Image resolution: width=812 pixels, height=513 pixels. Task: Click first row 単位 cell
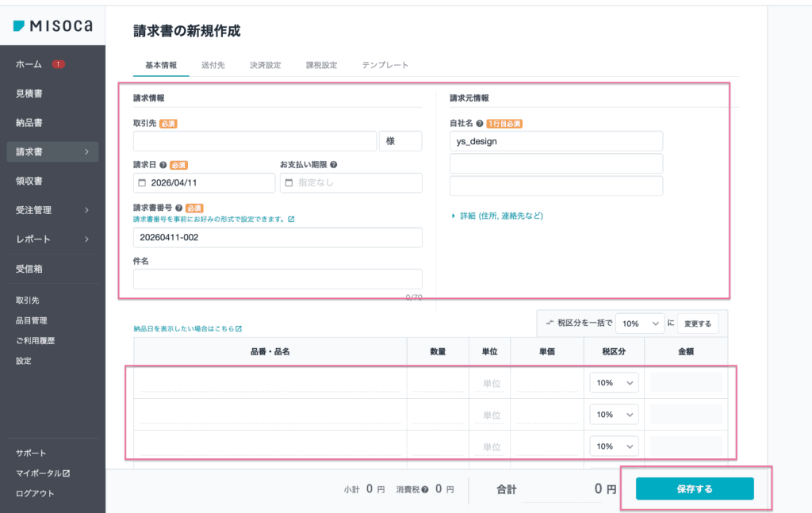pyautogui.click(x=490, y=383)
